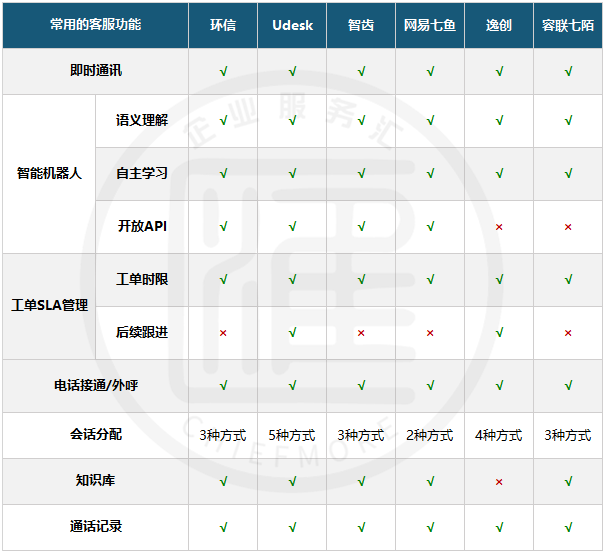Click 网易七鱼's 2种方式 cell
Screen dimensions: 605x553
tap(430, 435)
